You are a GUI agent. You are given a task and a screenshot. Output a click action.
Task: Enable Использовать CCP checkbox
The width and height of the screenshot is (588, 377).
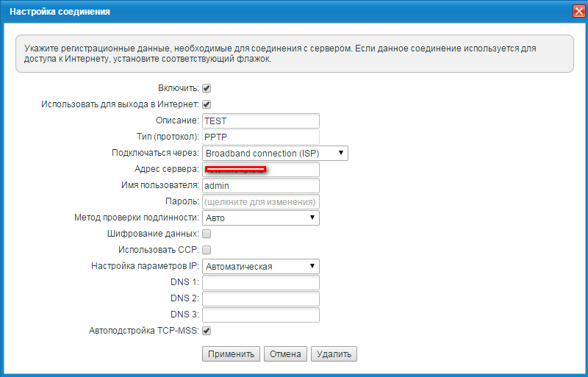[207, 250]
